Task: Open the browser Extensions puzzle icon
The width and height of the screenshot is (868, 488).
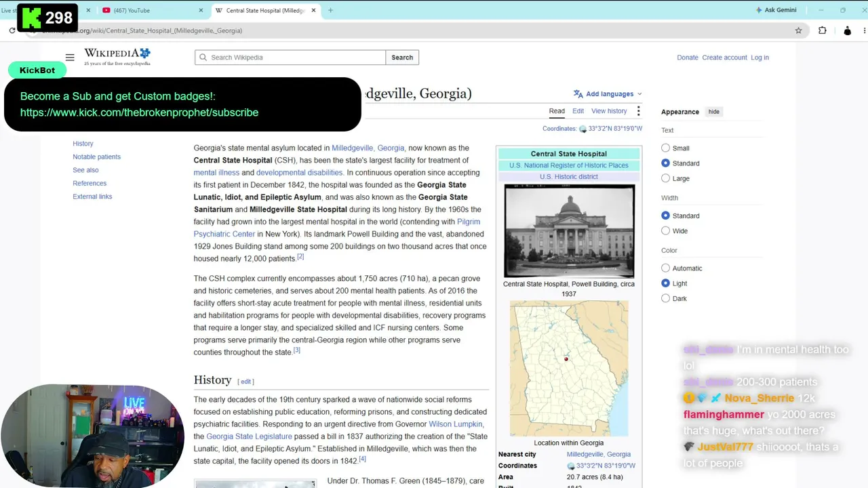Action: point(823,30)
